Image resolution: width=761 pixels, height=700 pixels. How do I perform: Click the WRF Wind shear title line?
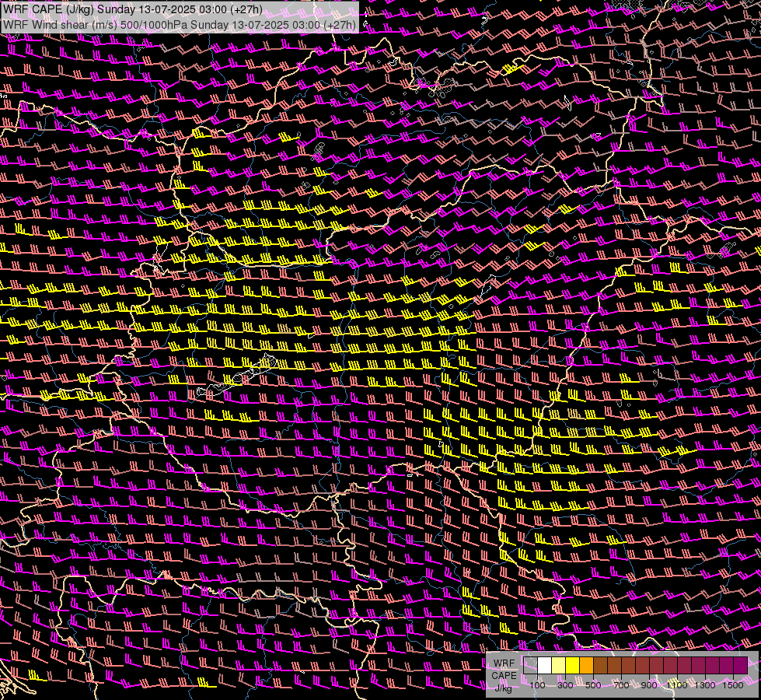[179, 25]
